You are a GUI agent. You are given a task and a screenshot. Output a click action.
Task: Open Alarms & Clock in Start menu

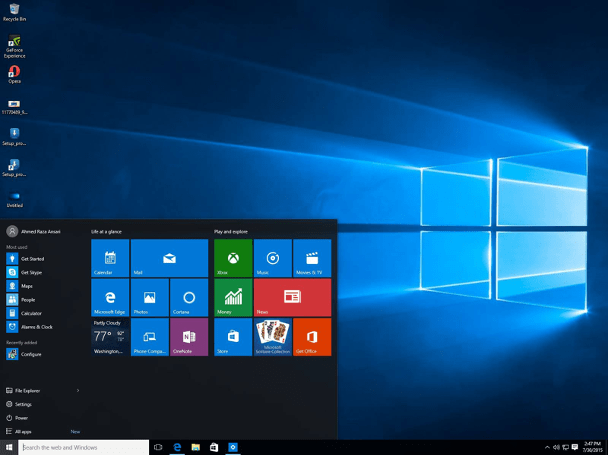(43, 326)
